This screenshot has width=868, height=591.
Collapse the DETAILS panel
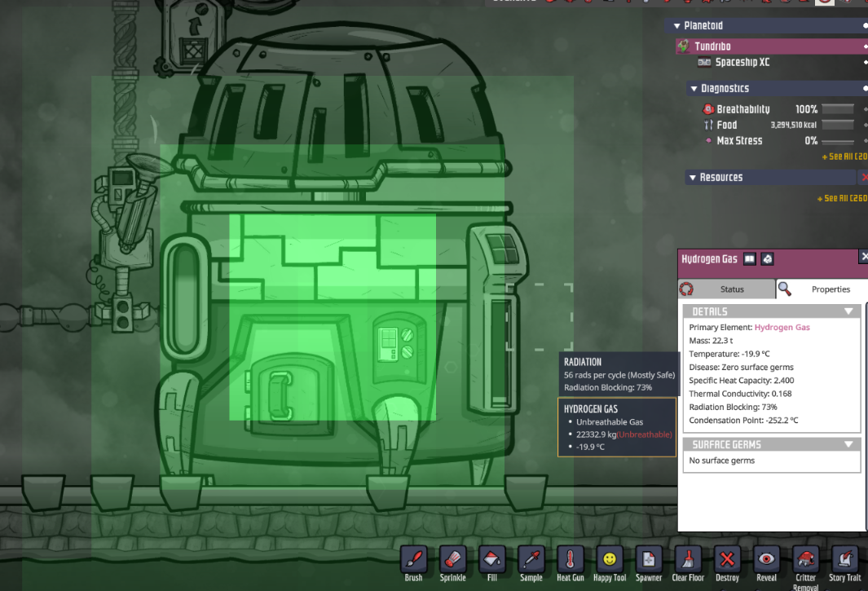[x=848, y=311]
